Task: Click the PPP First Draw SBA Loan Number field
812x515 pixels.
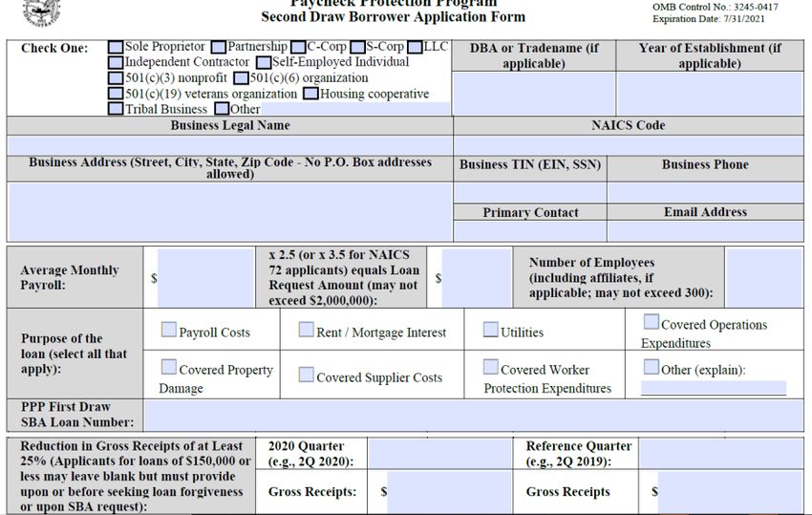Action: point(472,416)
